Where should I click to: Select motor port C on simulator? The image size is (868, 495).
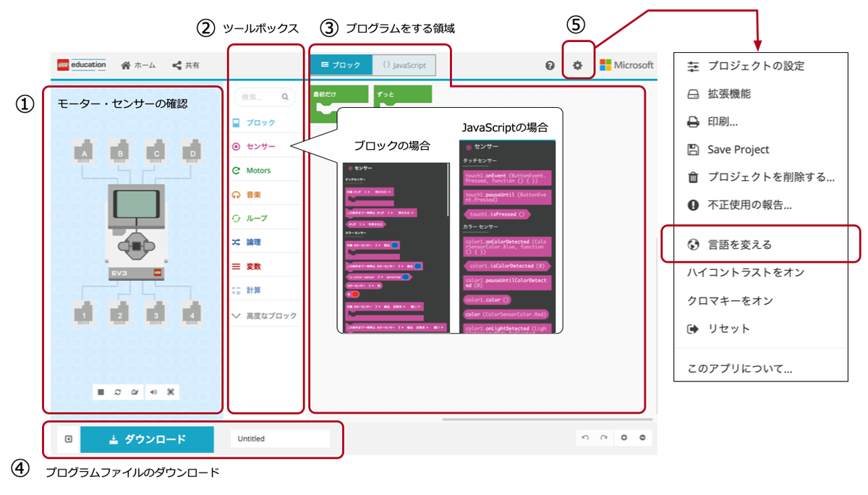pos(155,151)
